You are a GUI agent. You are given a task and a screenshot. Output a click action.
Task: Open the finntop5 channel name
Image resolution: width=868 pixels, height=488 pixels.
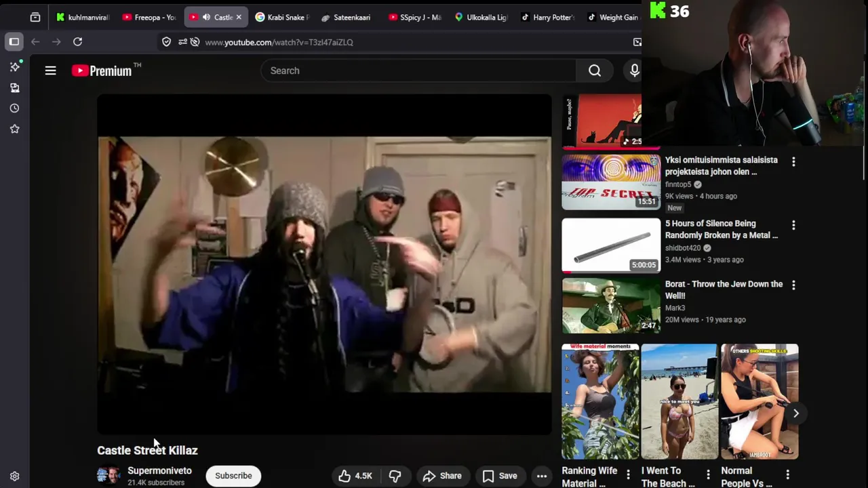[678, 184]
